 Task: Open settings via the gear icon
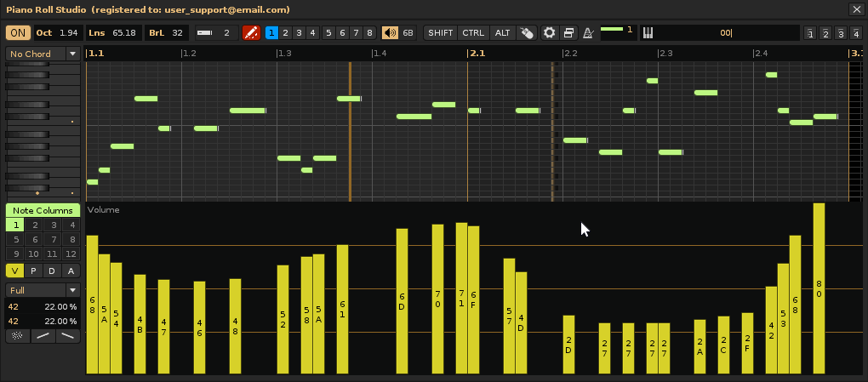pos(550,33)
